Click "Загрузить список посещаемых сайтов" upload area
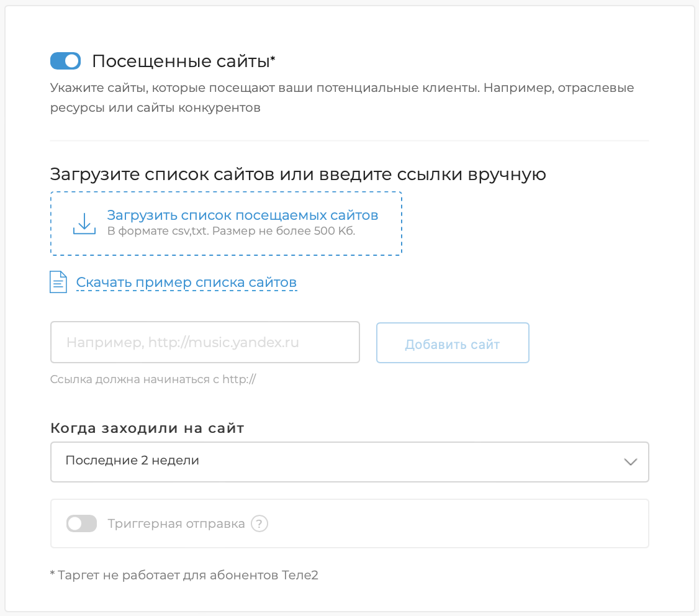The width and height of the screenshot is (699, 616). [x=242, y=215]
